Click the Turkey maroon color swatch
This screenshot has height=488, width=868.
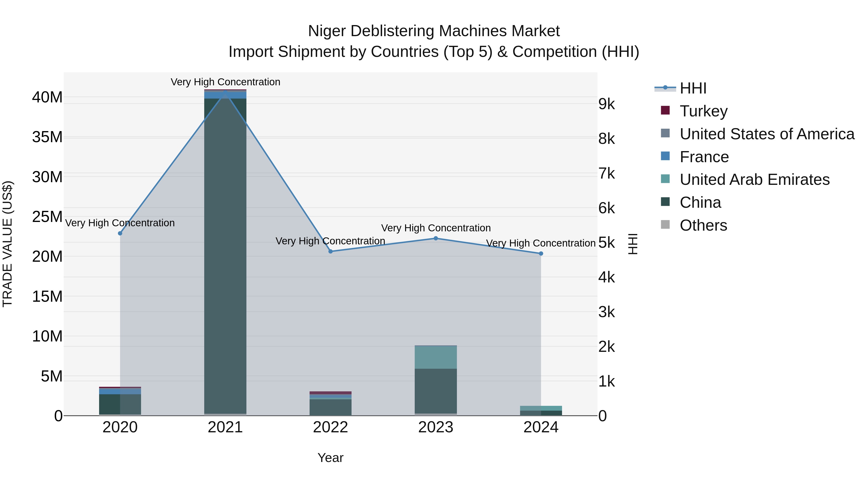coord(665,110)
